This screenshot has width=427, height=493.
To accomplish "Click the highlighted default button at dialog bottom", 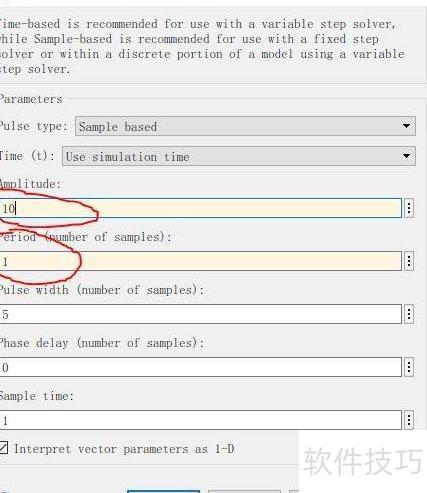I will click(163, 491).
